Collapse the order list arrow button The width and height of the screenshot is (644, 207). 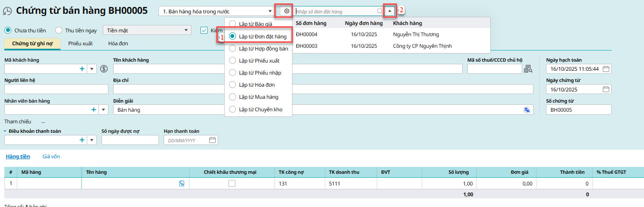tap(390, 11)
